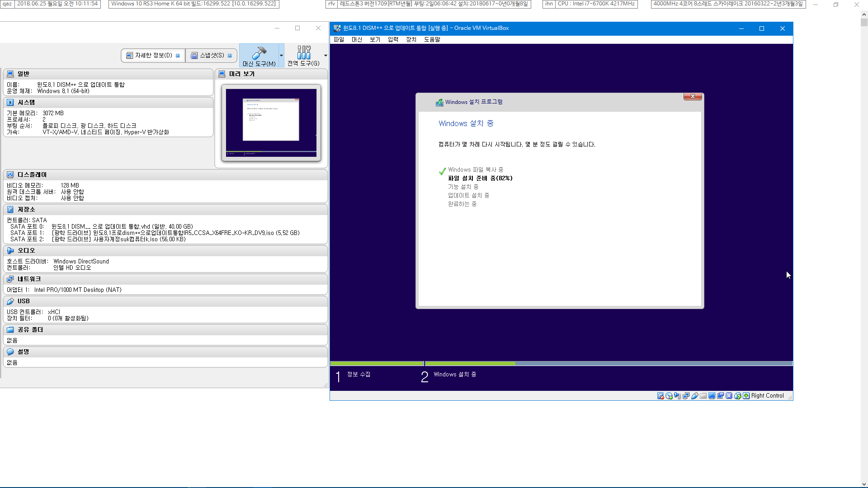Click the 일반 (General) section icon
Screen dimensions: 868x488
point(10,74)
